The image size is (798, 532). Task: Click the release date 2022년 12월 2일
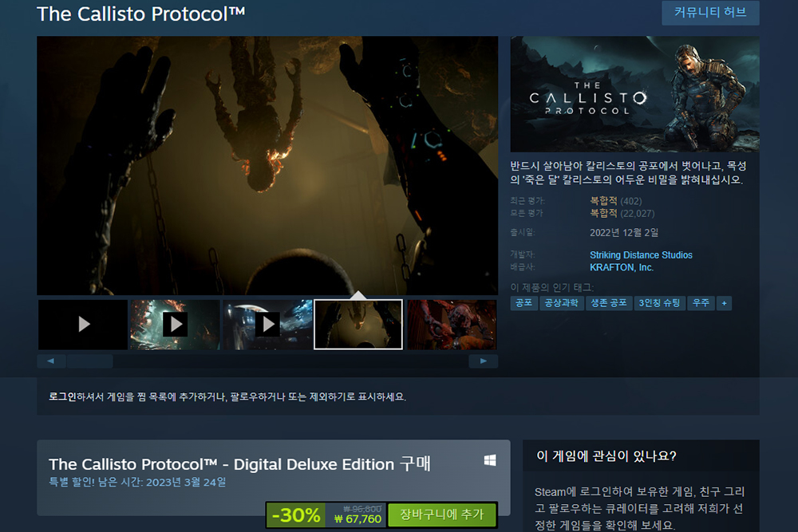(624, 232)
